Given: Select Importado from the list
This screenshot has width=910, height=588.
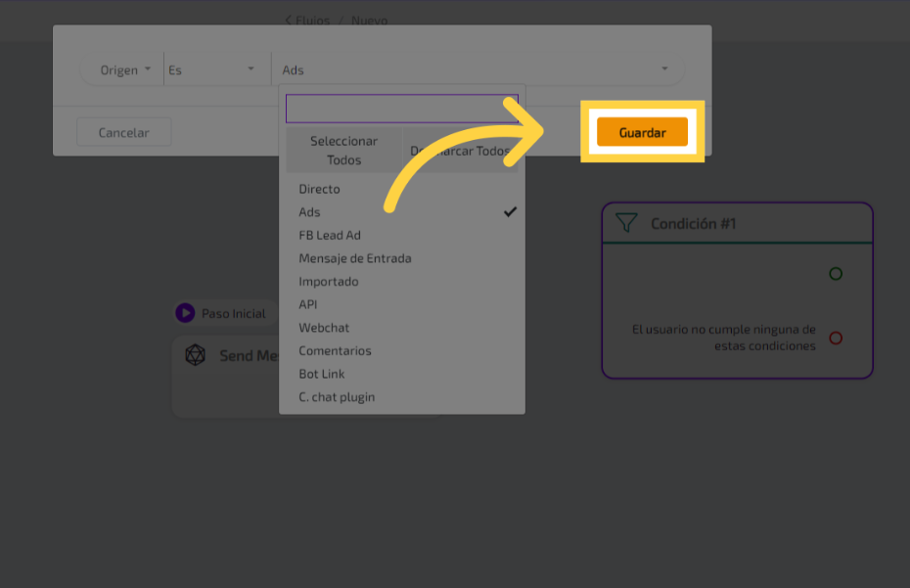Looking at the screenshot, I should click(329, 282).
